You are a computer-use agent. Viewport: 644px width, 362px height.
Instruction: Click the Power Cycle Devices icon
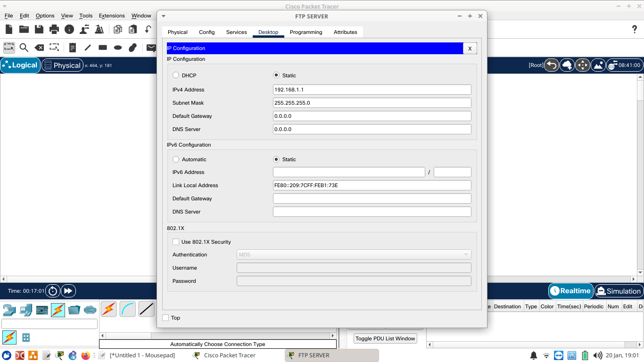point(53,291)
